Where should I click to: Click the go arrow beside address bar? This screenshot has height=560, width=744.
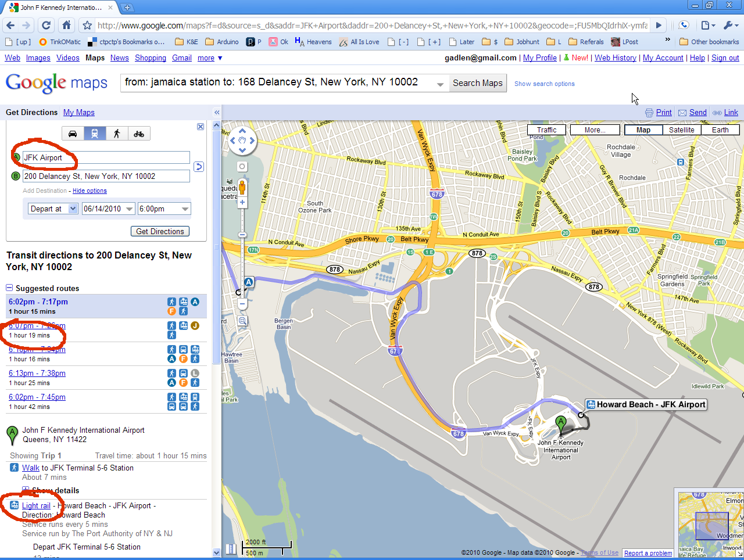click(x=658, y=25)
